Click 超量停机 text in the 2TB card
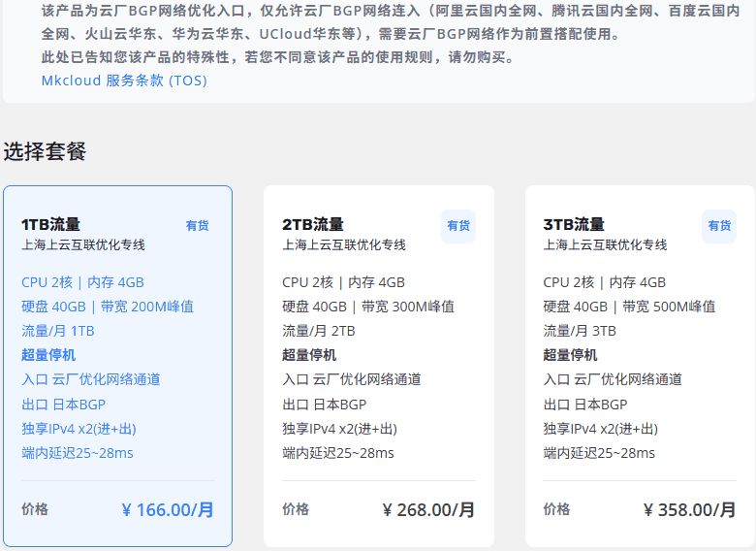The height and width of the screenshot is (551, 756). pos(309,355)
